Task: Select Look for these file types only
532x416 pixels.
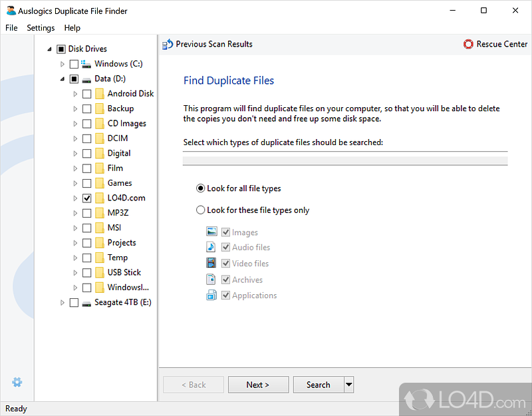Action: pyautogui.click(x=201, y=210)
